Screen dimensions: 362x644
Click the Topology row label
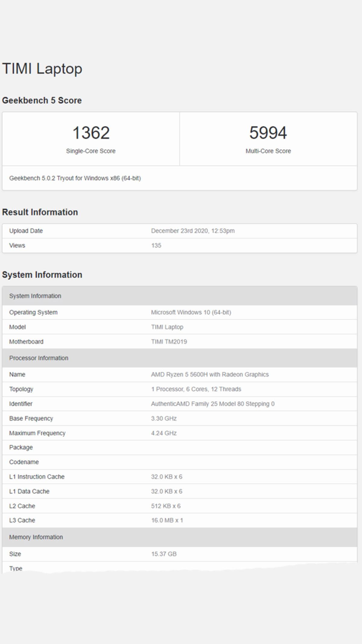(21, 389)
